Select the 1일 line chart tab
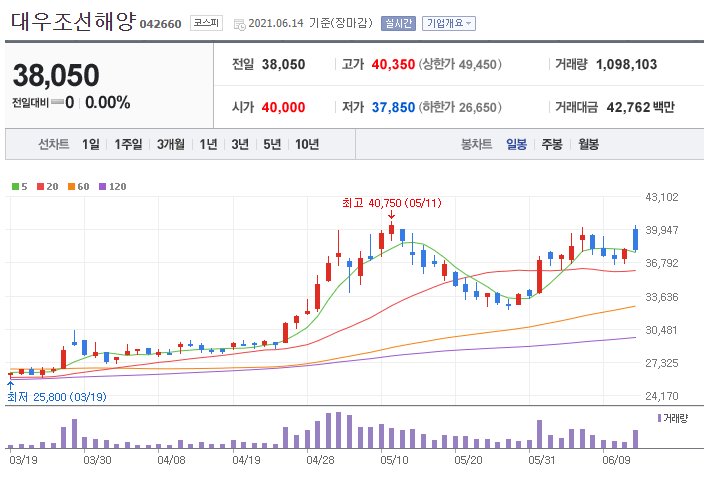This screenshot has width=704, height=489. (x=91, y=144)
